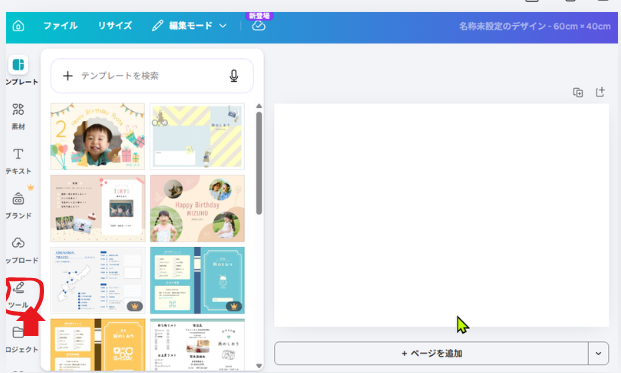Click the template search field
This screenshot has height=373, width=621.
[152, 76]
